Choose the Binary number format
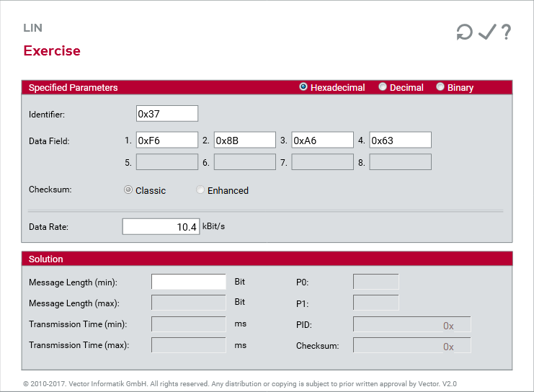 (x=440, y=87)
